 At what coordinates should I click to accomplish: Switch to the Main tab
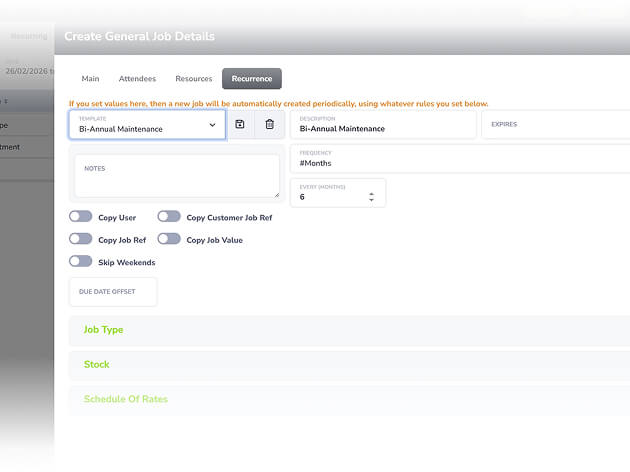tap(90, 79)
